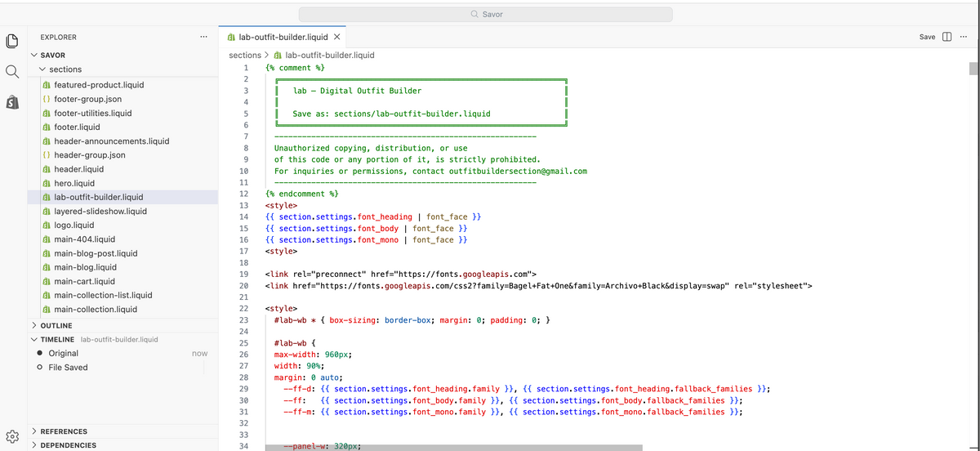Open Explorer panel more actions ellipsis
Screen dimensions: 980x451
coord(203,37)
